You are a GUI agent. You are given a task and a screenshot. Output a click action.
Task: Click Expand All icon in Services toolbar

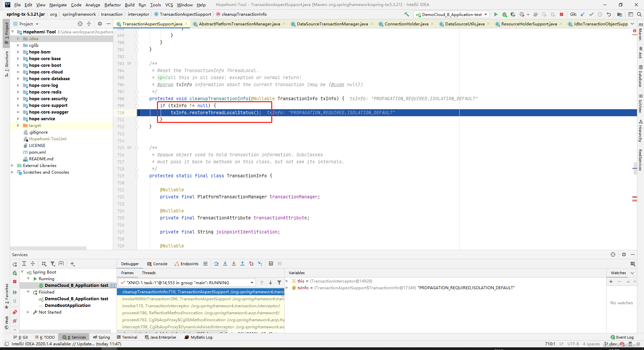pos(24,264)
